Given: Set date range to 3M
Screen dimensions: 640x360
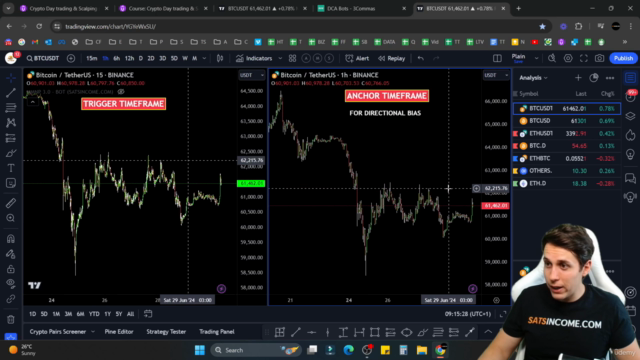Looking at the screenshot, I should (x=68, y=314).
